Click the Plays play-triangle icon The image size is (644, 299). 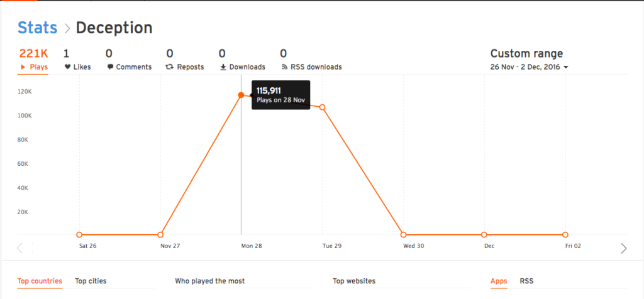23,67
